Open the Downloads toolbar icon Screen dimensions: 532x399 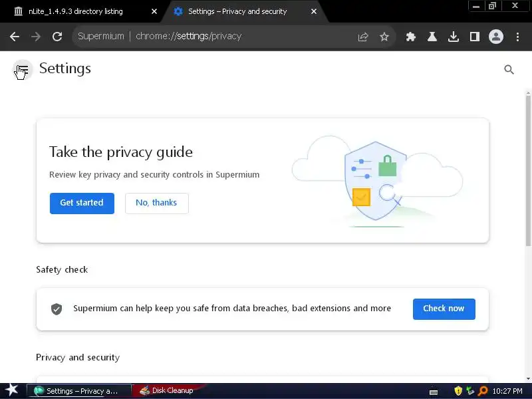[x=454, y=37]
